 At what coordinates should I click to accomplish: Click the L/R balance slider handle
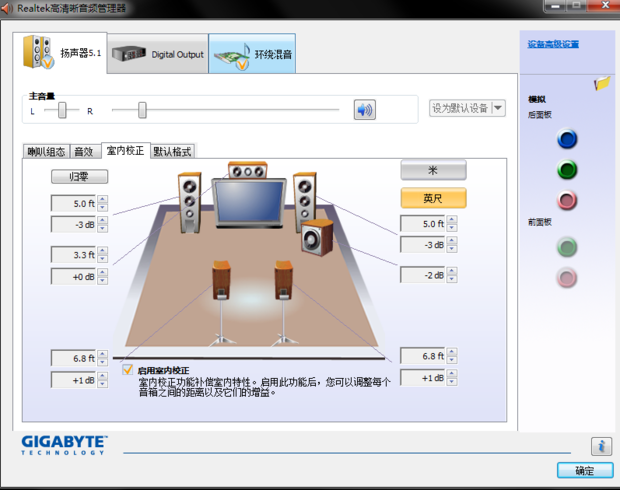click(x=62, y=110)
